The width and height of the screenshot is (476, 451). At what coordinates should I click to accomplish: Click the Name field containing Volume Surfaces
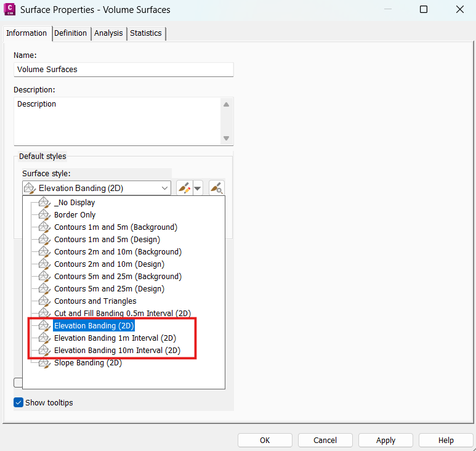tap(123, 70)
